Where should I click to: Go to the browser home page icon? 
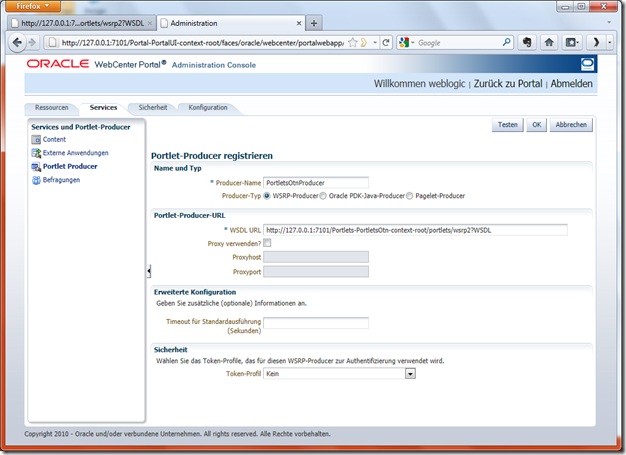point(549,42)
